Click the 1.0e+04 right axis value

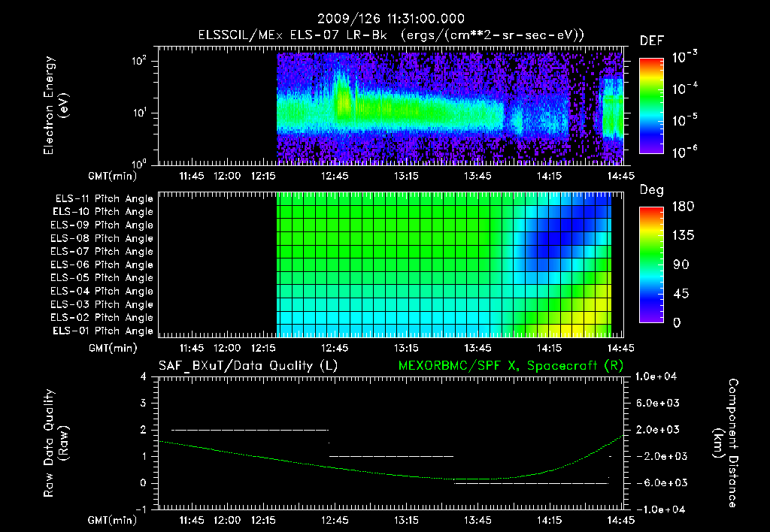point(656,376)
